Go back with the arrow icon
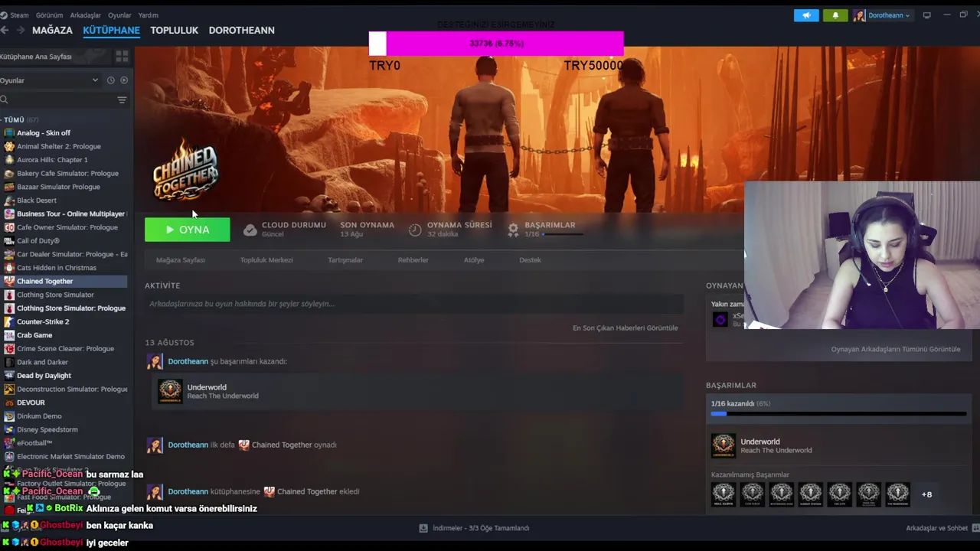Screen dimensions: 980x551 (x=5, y=30)
